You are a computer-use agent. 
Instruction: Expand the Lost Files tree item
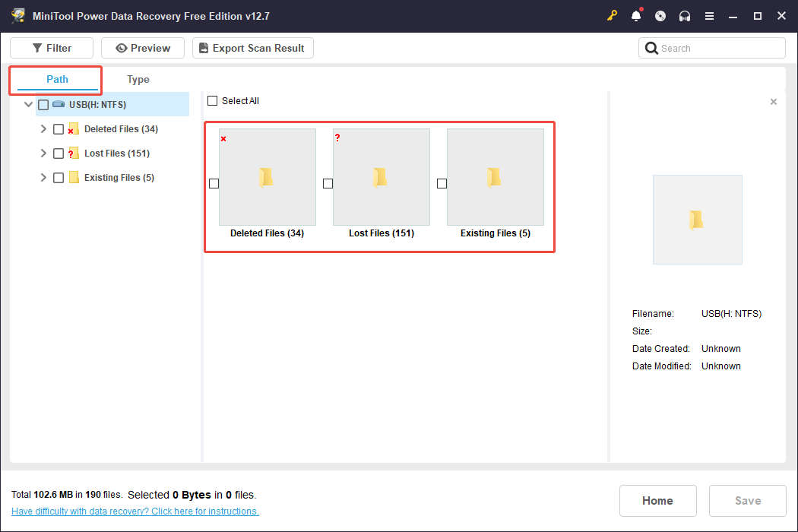click(43, 153)
